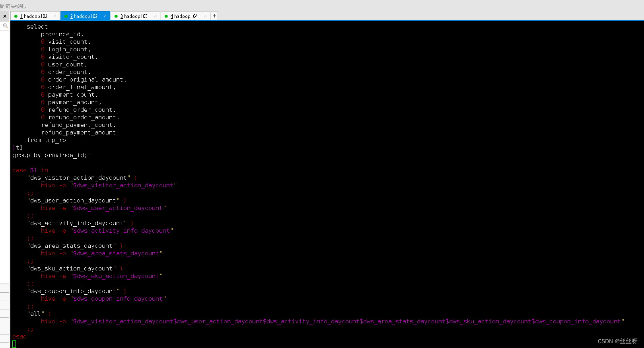Click the 'refund_payment_count,' line
This screenshot has width=644, height=348.
point(78,125)
